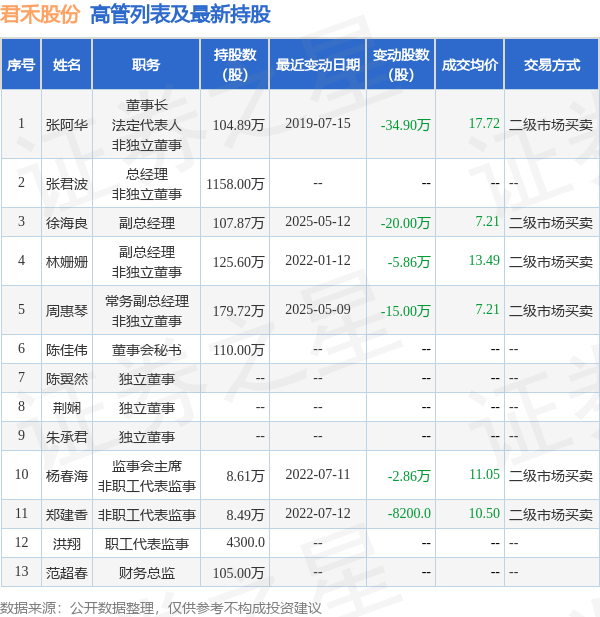Click holdings value 8.61万

pos(245,476)
